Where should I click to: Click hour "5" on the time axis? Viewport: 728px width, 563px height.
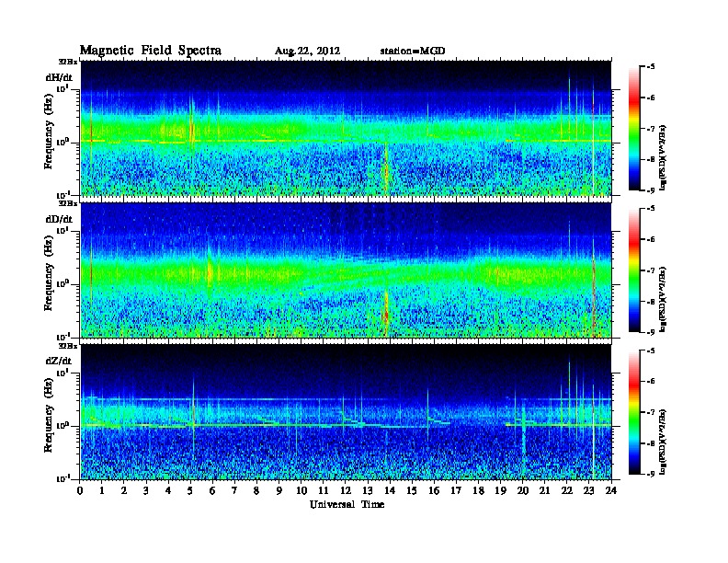(x=190, y=490)
